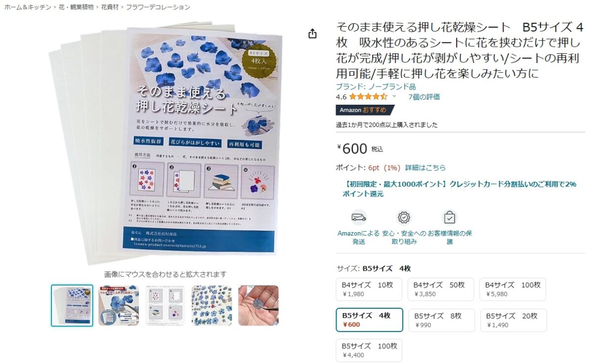Select B5サイズ 8枚 size option

[441, 320]
